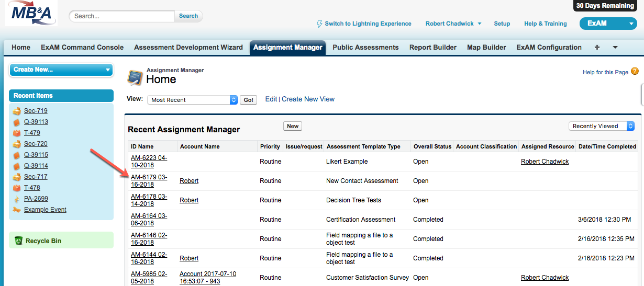Open the Setup link
The image size is (644, 286).
click(x=502, y=24)
